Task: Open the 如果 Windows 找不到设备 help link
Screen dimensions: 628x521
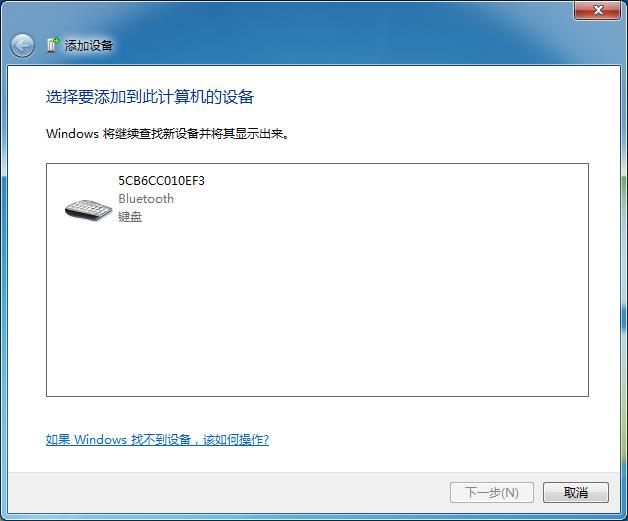Action: pos(157,440)
